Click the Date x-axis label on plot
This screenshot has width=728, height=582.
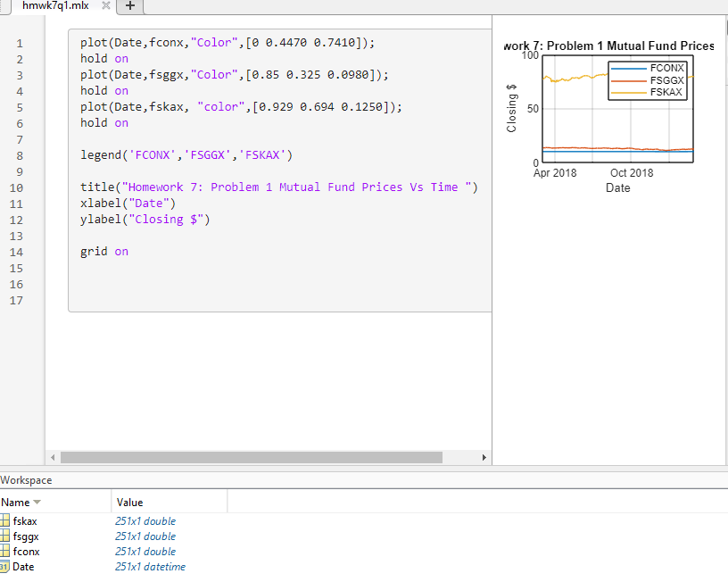618,188
